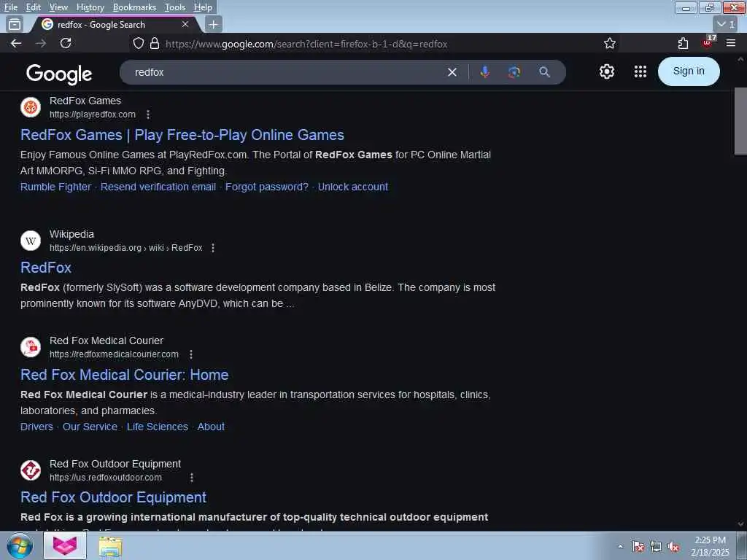This screenshot has width=747, height=560.
Task: Open the uBlock extension icon with badge 17
Action: pyautogui.click(x=708, y=42)
